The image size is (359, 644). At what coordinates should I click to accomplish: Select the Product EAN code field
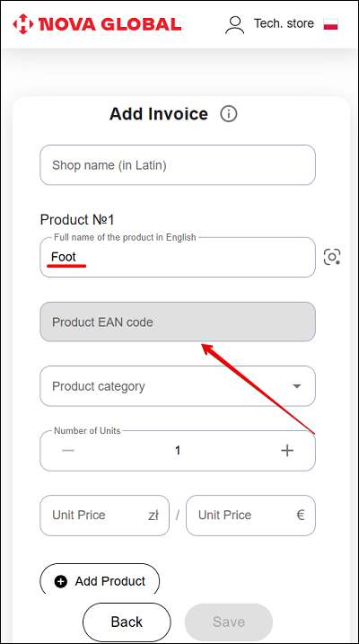point(178,322)
